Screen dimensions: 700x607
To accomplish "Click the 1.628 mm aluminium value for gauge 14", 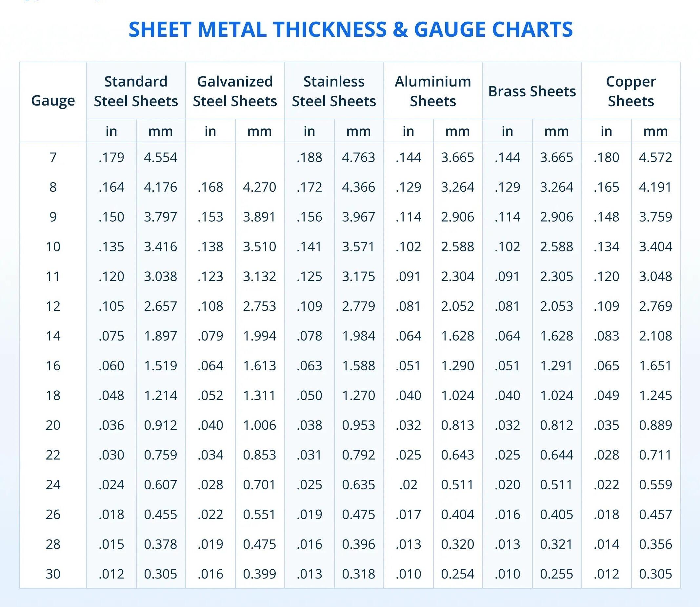I will coord(458,336).
